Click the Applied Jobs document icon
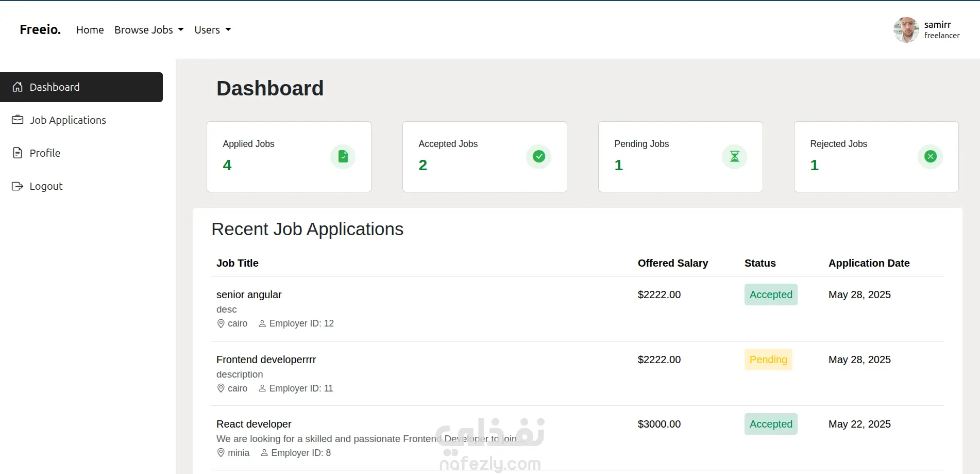Viewport: 980px width, 474px height. [x=343, y=156]
